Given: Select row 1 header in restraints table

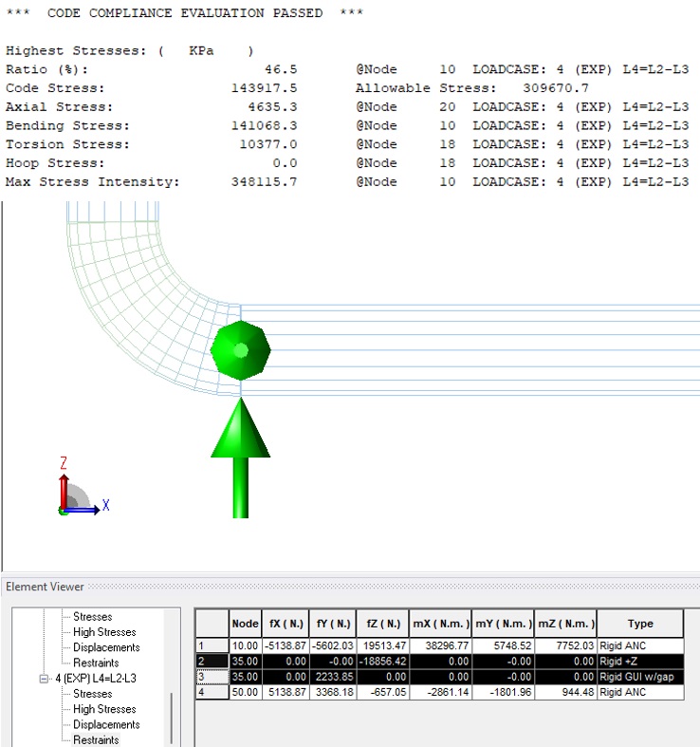Looking at the screenshot, I should click(212, 645).
